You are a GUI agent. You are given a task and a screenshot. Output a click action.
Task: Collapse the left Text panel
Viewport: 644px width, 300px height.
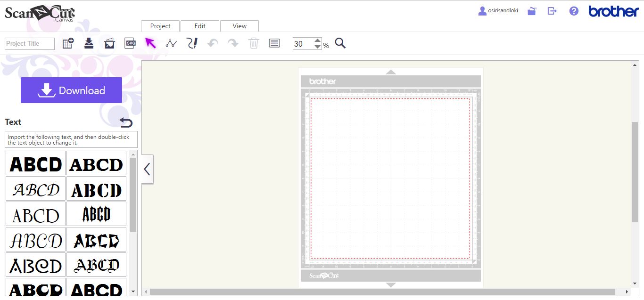coord(147,169)
